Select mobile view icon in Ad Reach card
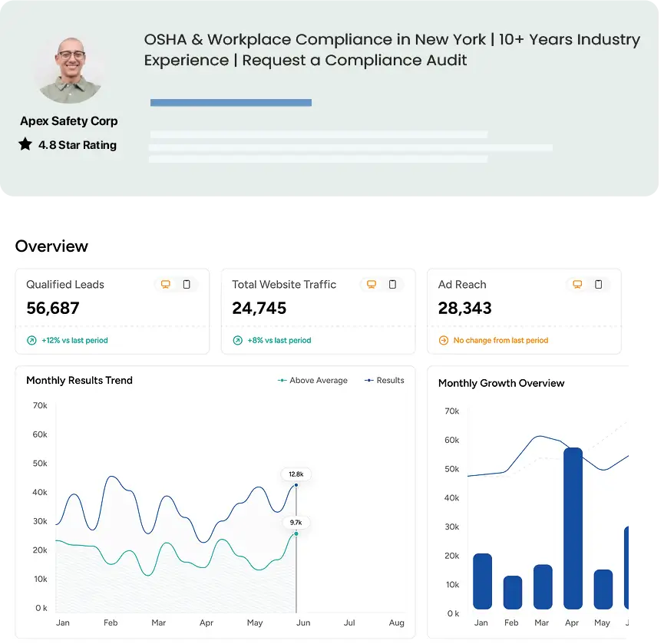This screenshot has width=664, height=644. tap(598, 285)
